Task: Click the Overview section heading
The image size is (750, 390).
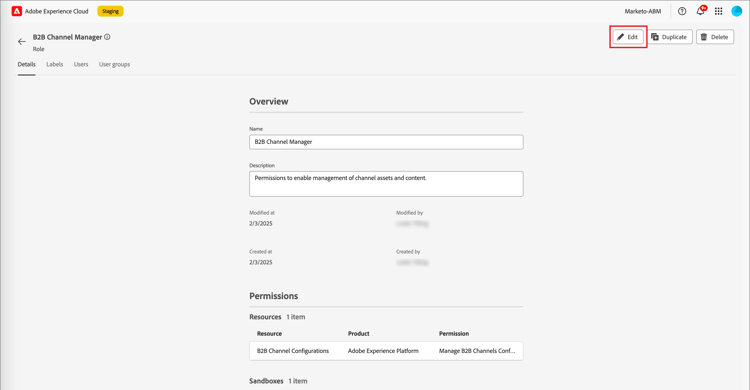Action: tap(269, 101)
